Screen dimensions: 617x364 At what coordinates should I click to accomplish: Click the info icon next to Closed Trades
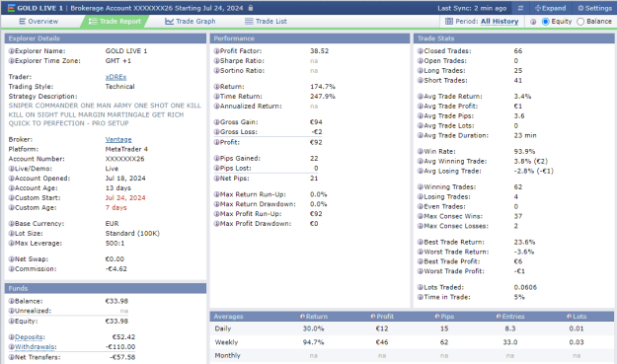click(421, 51)
